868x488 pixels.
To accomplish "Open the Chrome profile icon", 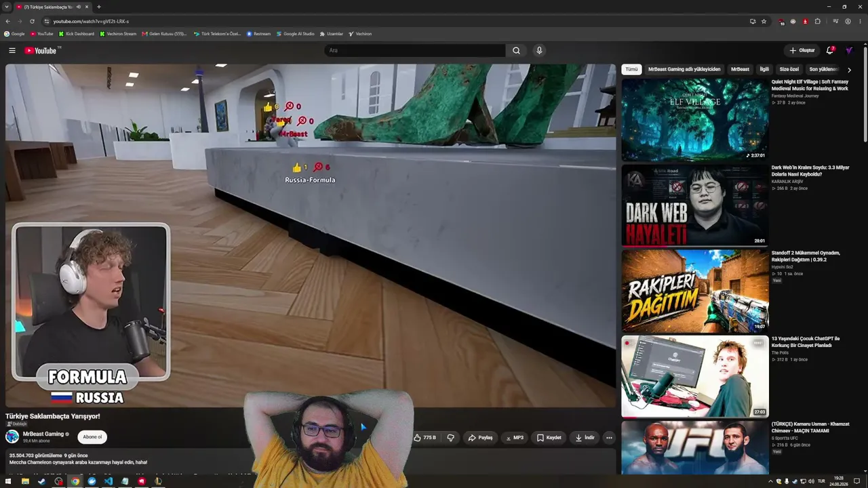I will click(x=848, y=21).
